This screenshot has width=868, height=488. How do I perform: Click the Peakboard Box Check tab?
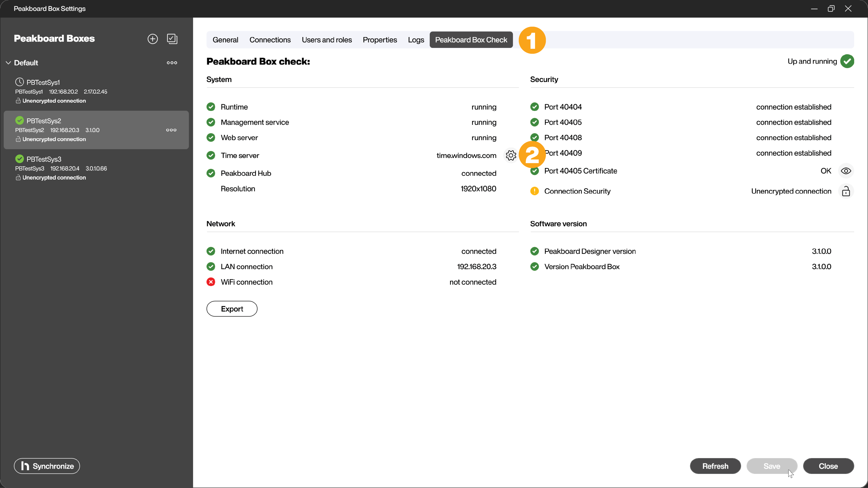click(471, 39)
